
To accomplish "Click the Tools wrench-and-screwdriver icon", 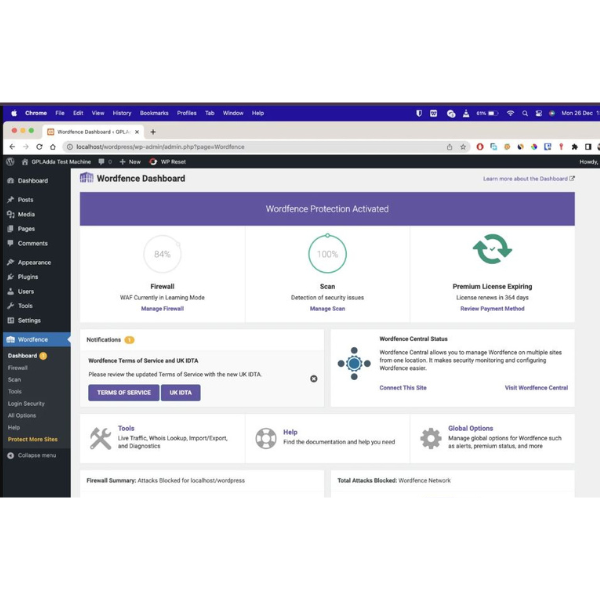I will [x=100, y=439].
